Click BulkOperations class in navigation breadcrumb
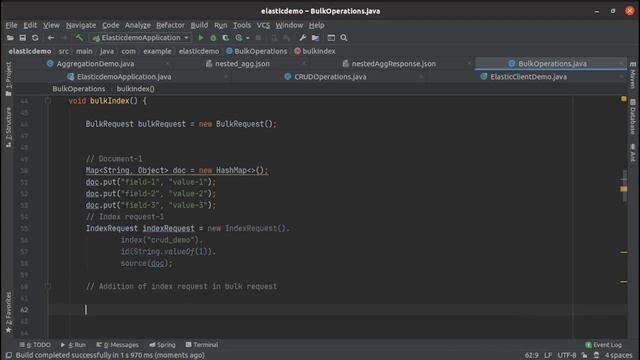 tap(257, 51)
